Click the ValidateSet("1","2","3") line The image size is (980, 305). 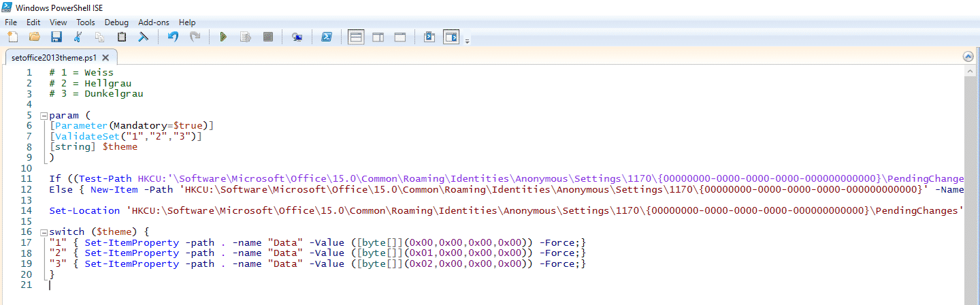coord(126,136)
